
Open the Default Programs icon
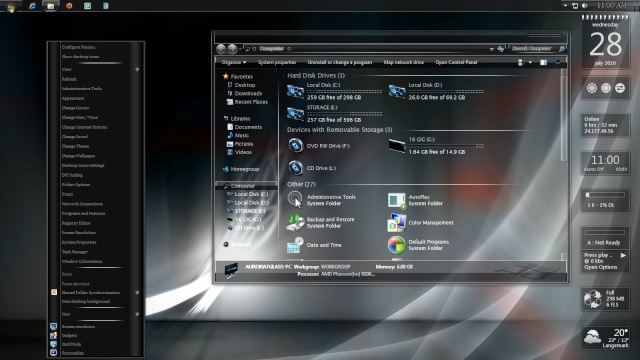[397, 245]
